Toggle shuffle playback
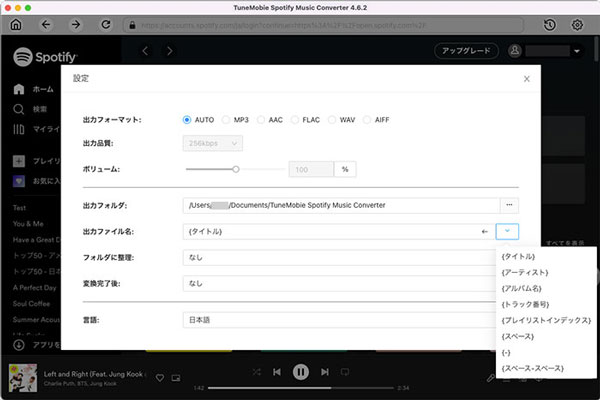The width and height of the screenshot is (600, 400). coord(256,372)
